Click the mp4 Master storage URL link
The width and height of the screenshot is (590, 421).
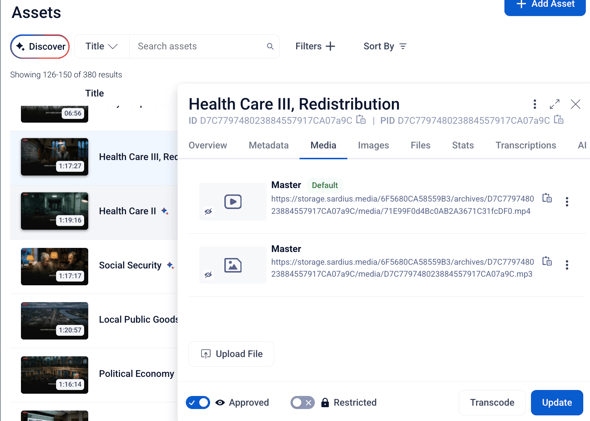[x=402, y=205]
